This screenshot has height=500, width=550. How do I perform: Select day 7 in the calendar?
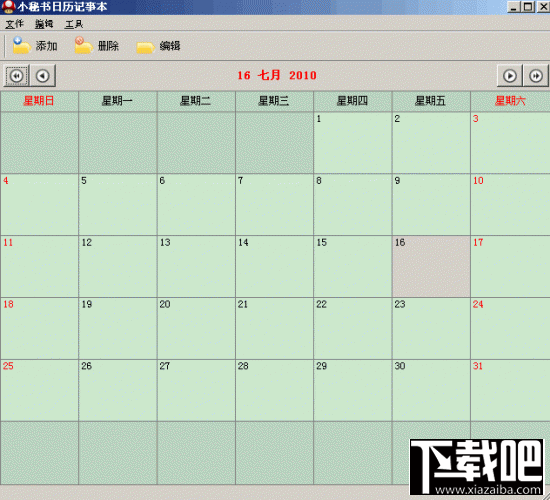[274, 205]
